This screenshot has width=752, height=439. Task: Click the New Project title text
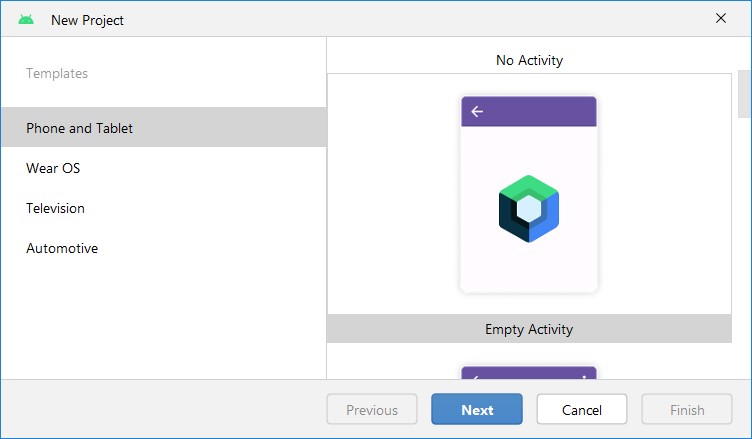point(88,20)
